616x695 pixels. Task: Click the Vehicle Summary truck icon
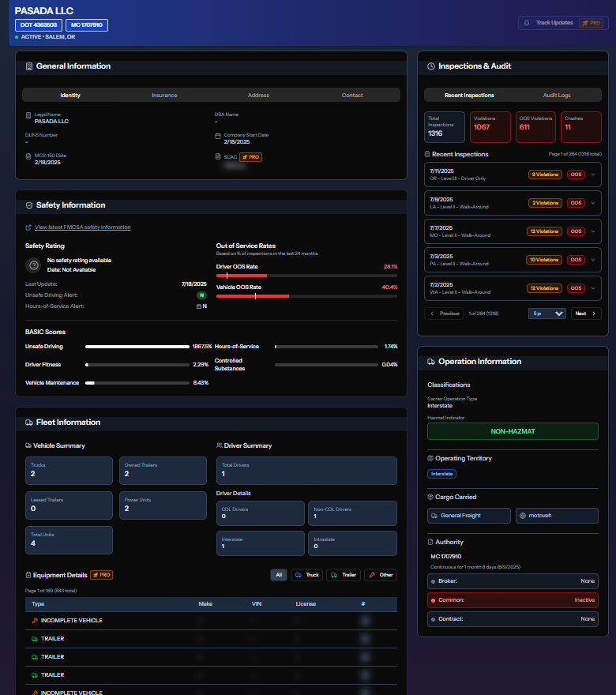pyautogui.click(x=28, y=445)
